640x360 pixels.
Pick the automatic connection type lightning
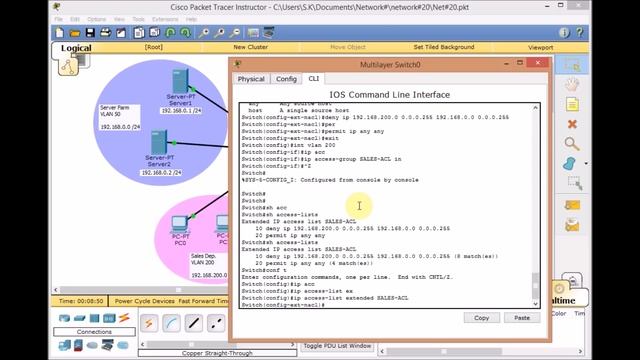point(149,323)
